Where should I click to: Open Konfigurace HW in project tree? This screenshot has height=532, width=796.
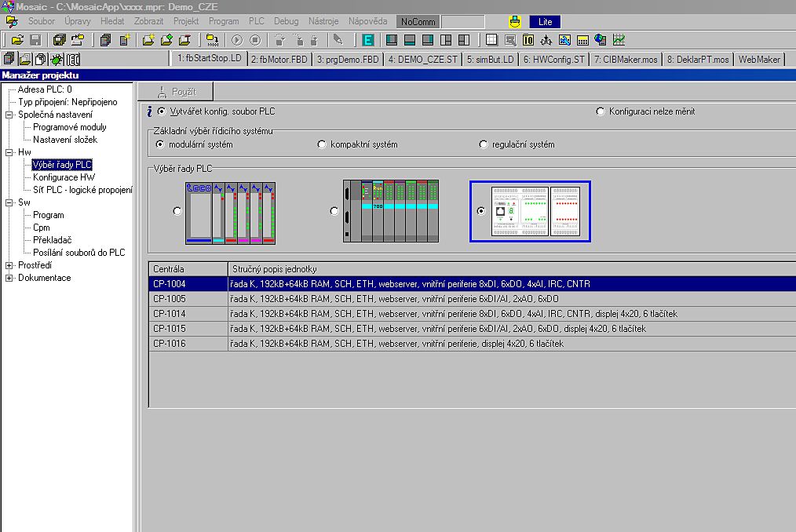click(x=64, y=177)
